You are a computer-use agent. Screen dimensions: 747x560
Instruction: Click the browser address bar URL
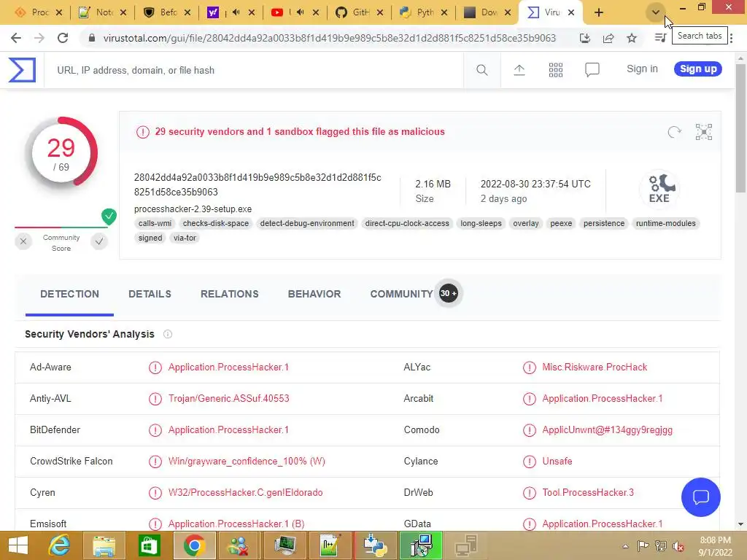click(330, 38)
